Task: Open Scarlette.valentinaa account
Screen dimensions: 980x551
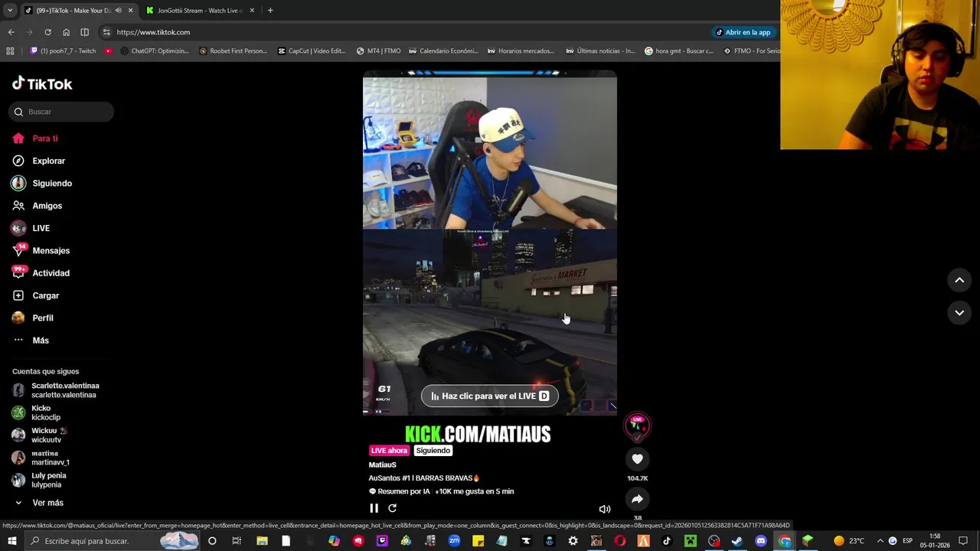Action: pyautogui.click(x=56, y=390)
